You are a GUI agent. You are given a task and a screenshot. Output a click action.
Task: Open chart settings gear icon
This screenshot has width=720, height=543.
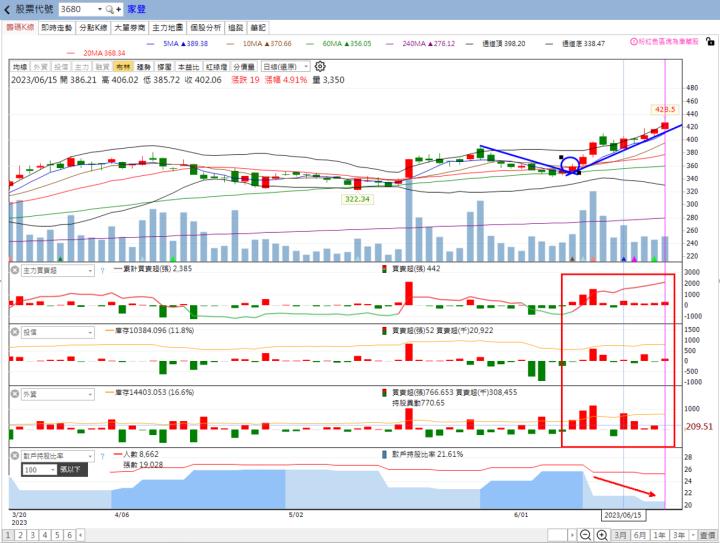pos(320,67)
